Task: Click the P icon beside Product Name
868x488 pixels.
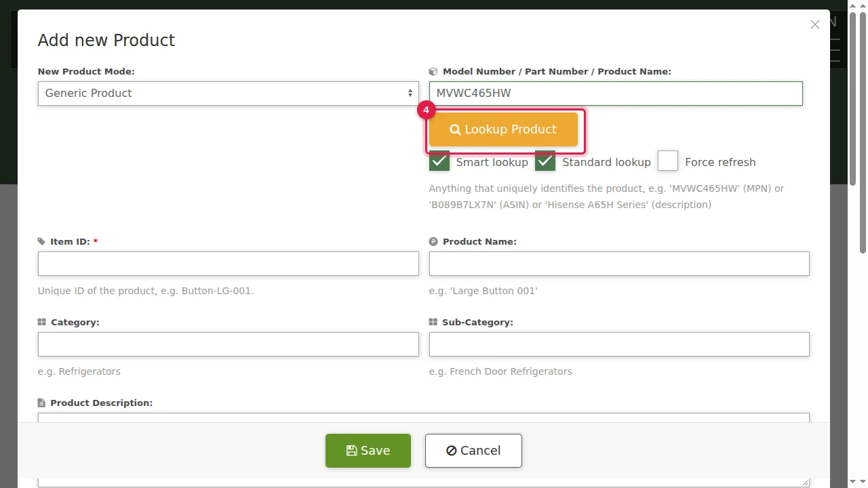Action: point(433,241)
